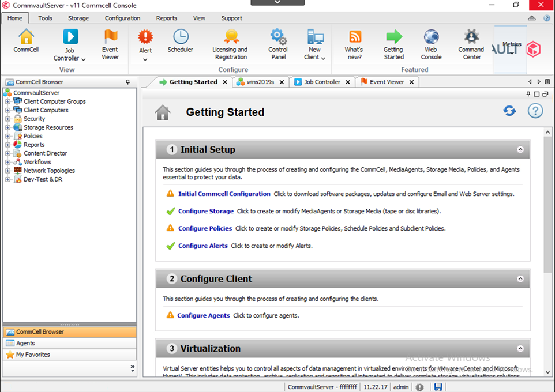The width and height of the screenshot is (555, 392).
Task: Collapse the ribbon with the up arrow
Action: click(532, 18)
